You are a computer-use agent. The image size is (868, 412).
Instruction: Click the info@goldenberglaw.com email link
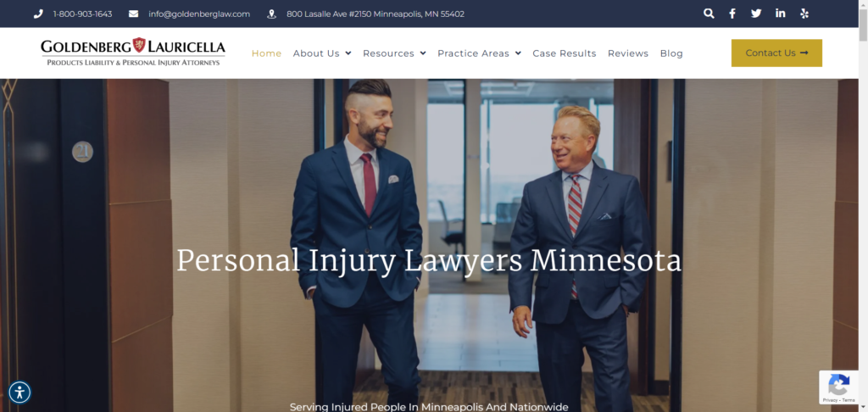(x=199, y=14)
